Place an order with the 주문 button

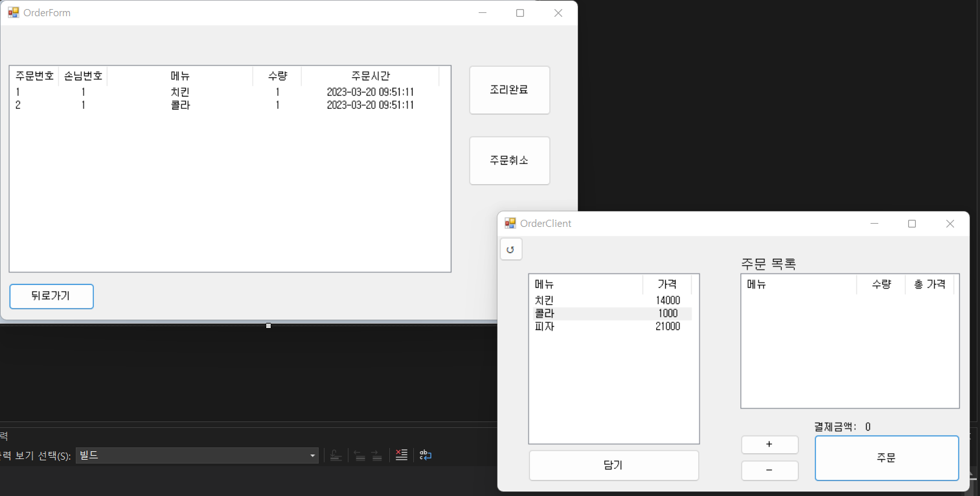coord(887,458)
